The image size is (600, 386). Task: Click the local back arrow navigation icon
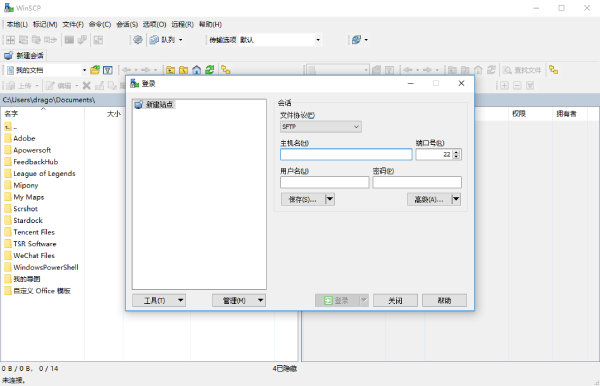pyautogui.click(x=127, y=70)
